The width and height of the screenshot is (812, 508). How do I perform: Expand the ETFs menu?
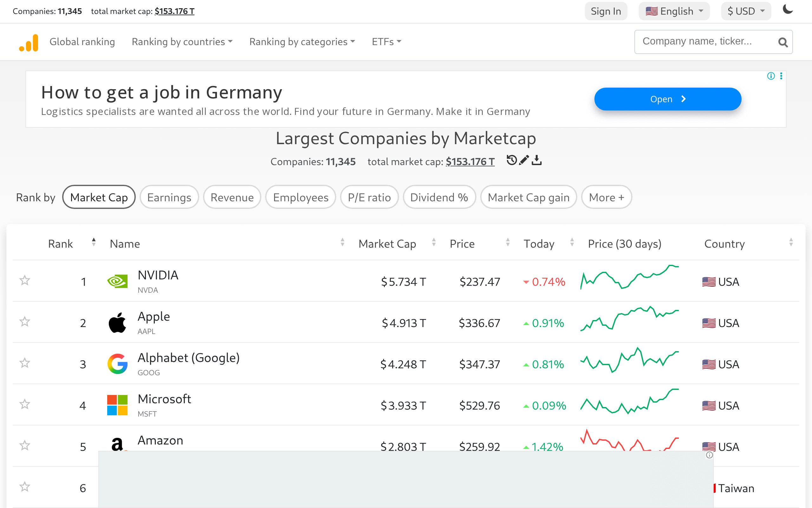386,42
